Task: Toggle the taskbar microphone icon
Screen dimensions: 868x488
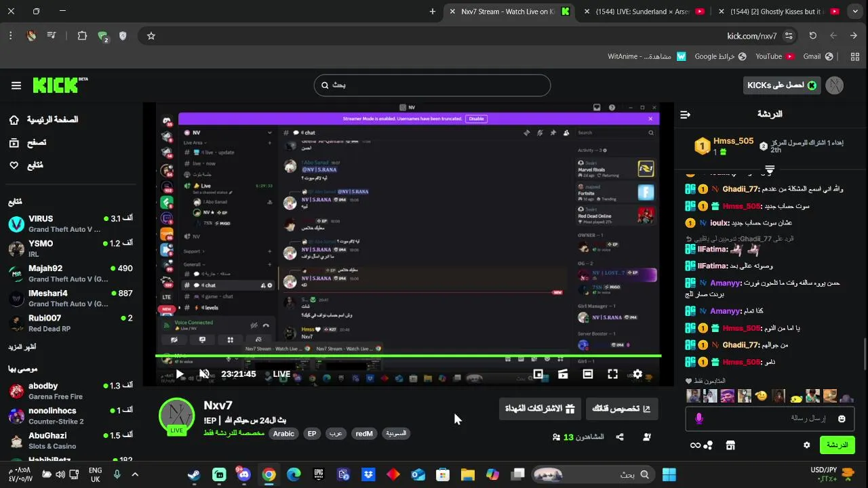Action: point(117,474)
